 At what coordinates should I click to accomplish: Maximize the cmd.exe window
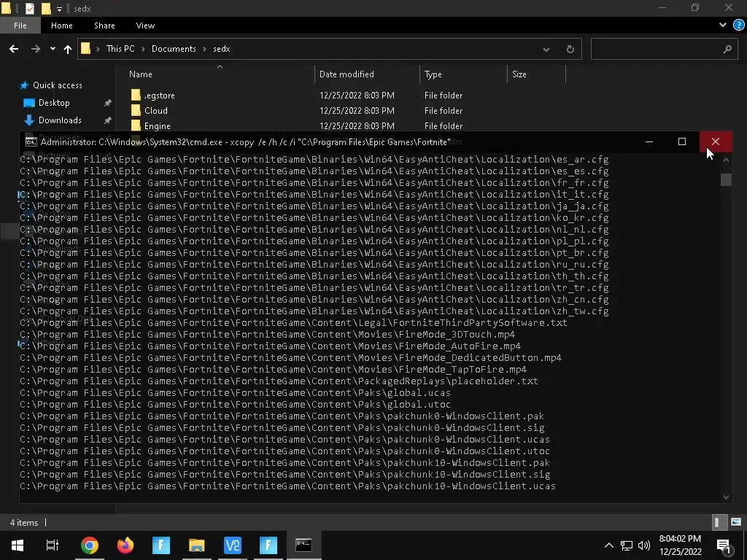682,141
